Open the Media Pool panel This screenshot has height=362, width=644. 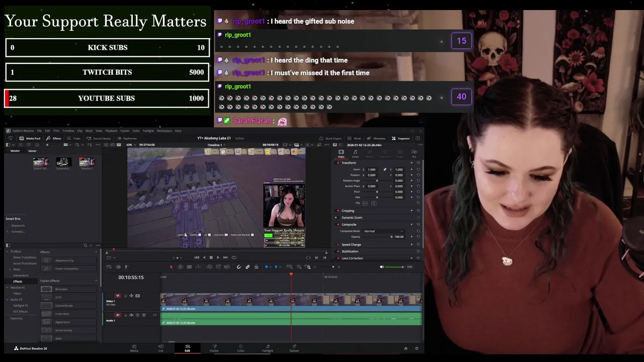point(30,138)
